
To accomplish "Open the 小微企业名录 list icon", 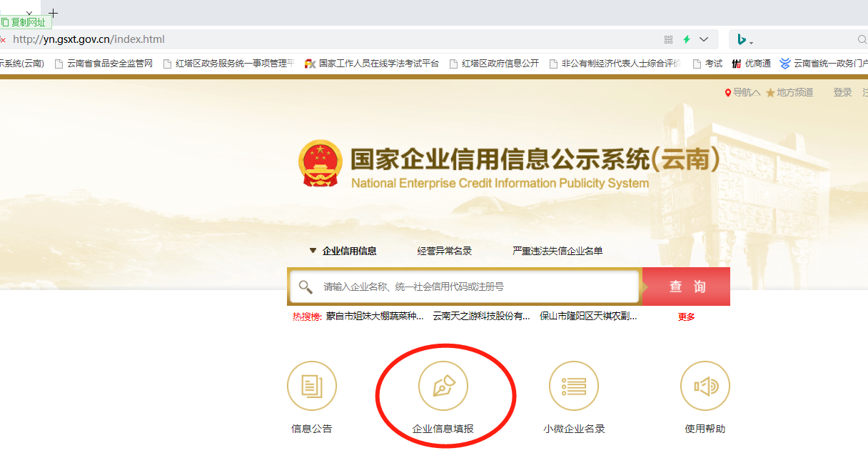I will (x=574, y=387).
